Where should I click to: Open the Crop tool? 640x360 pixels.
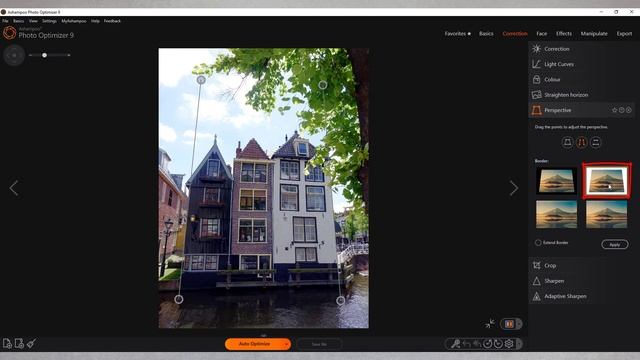(x=582, y=266)
